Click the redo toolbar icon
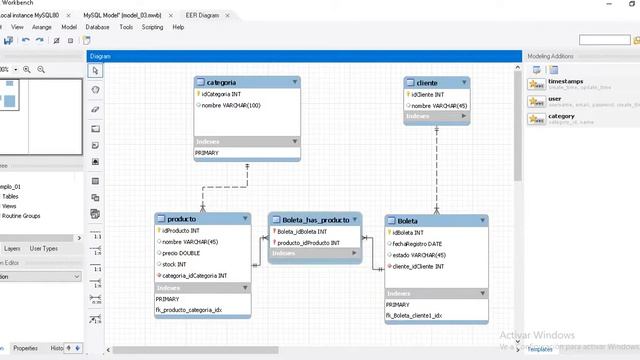 pyautogui.click(x=40, y=40)
